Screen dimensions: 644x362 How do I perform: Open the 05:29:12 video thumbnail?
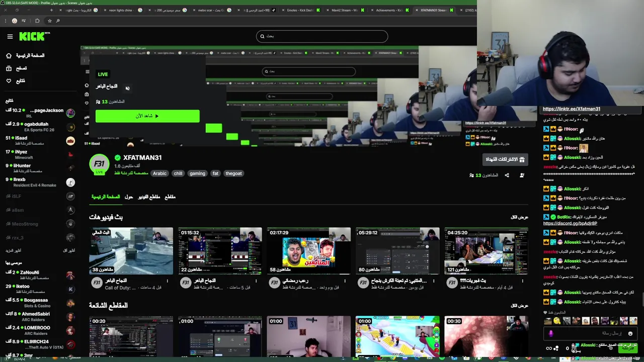[397, 251]
